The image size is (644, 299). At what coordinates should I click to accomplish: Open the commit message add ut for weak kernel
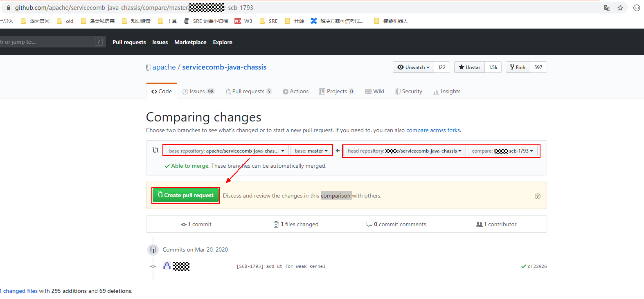pyautogui.click(x=281, y=266)
